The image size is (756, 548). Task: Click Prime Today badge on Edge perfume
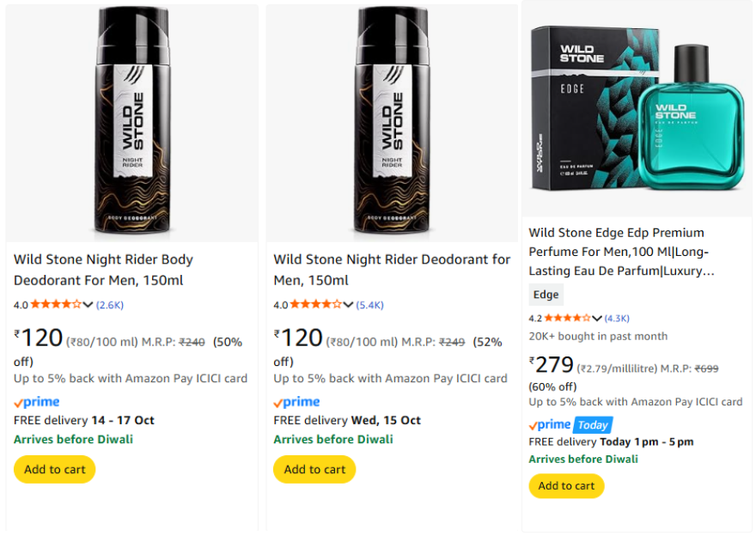coord(570,424)
